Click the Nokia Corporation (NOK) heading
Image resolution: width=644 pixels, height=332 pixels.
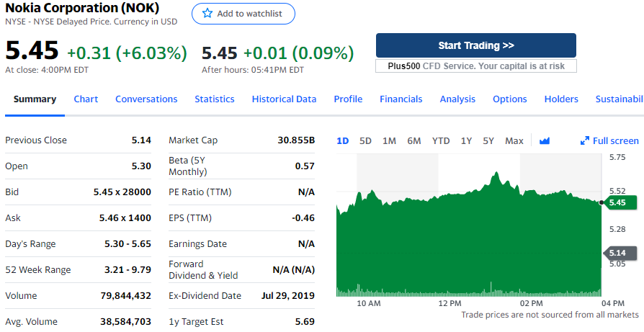coord(82,7)
